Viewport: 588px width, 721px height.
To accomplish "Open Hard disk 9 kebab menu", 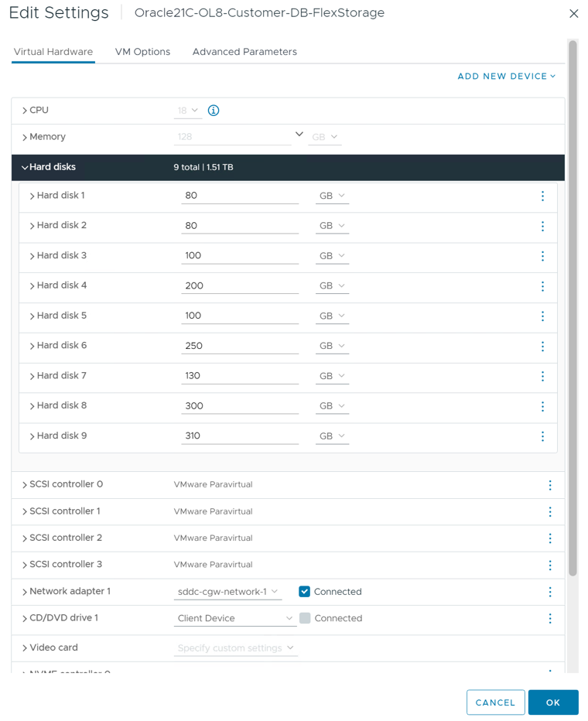I will (x=542, y=436).
